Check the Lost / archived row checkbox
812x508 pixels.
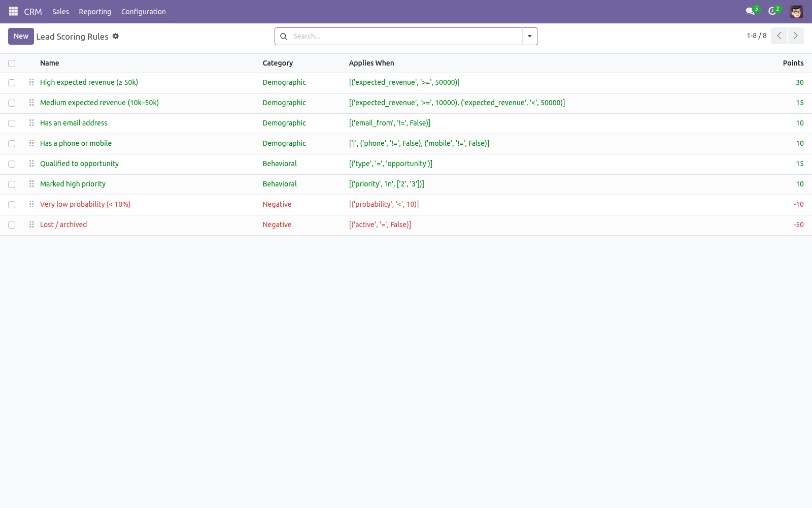(x=12, y=225)
